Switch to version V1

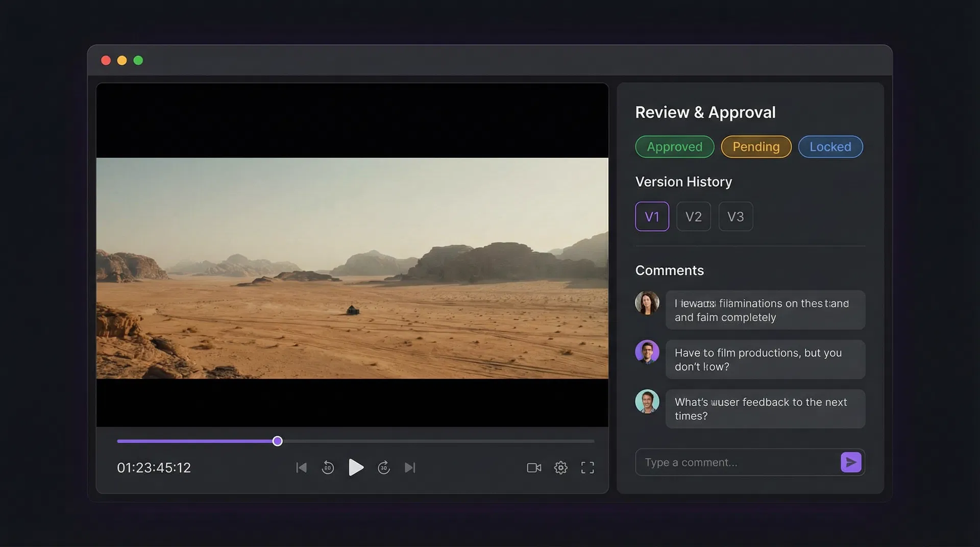[x=652, y=217]
